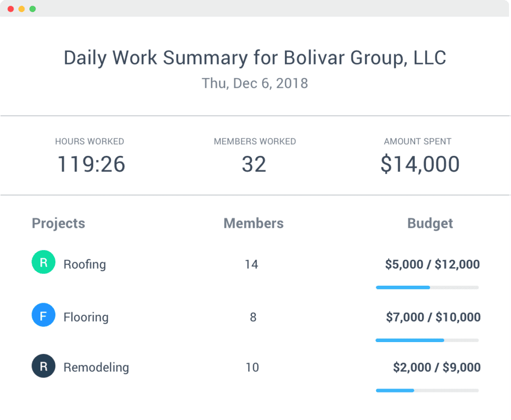The height and width of the screenshot is (420, 511).
Task: Select the Flooring budget progress bar
Action: click(427, 340)
